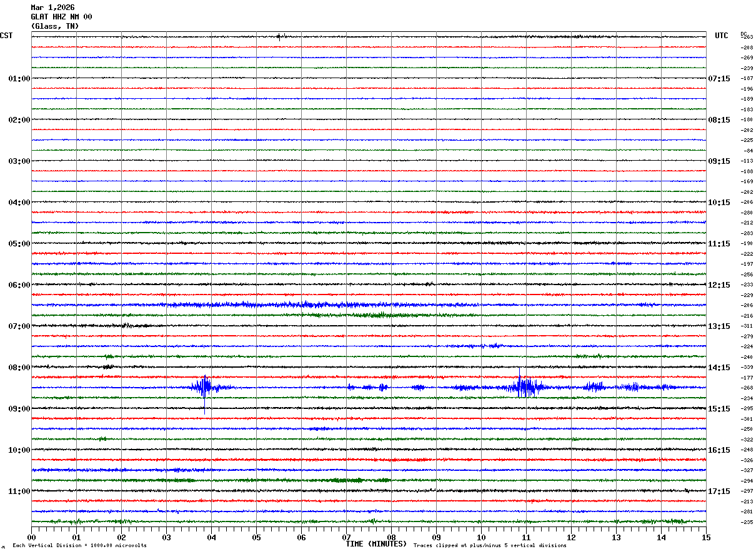Click the '15' minute axis label
The image size is (756, 554).
coord(706,537)
